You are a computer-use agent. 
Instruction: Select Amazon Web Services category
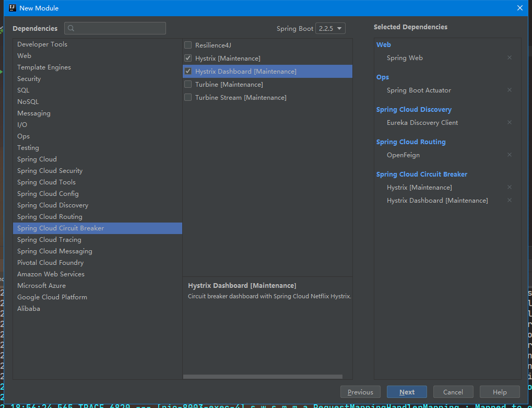click(98, 274)
